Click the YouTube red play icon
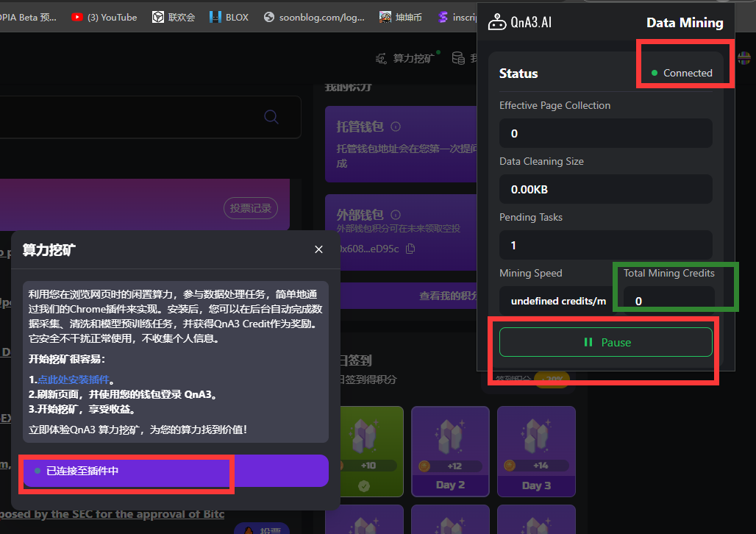756x534 pixels. [x=76, y=18]
